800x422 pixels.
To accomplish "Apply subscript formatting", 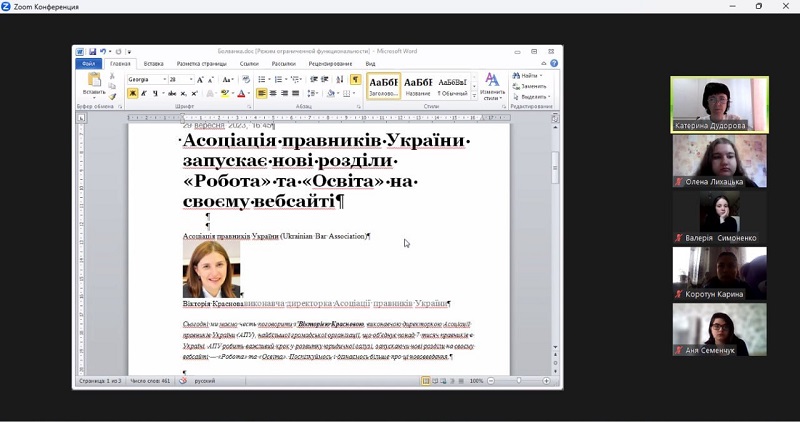I will (183, 93).
